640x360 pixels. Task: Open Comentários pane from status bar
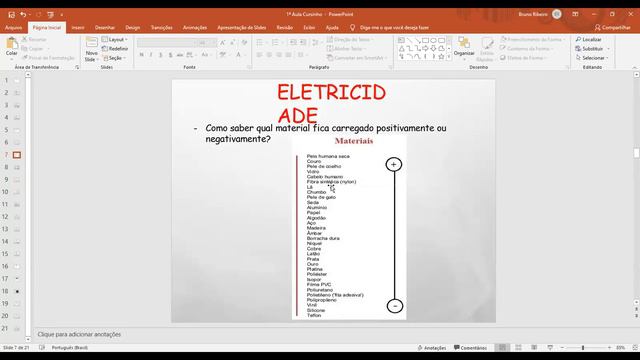(x=470, y=348)
